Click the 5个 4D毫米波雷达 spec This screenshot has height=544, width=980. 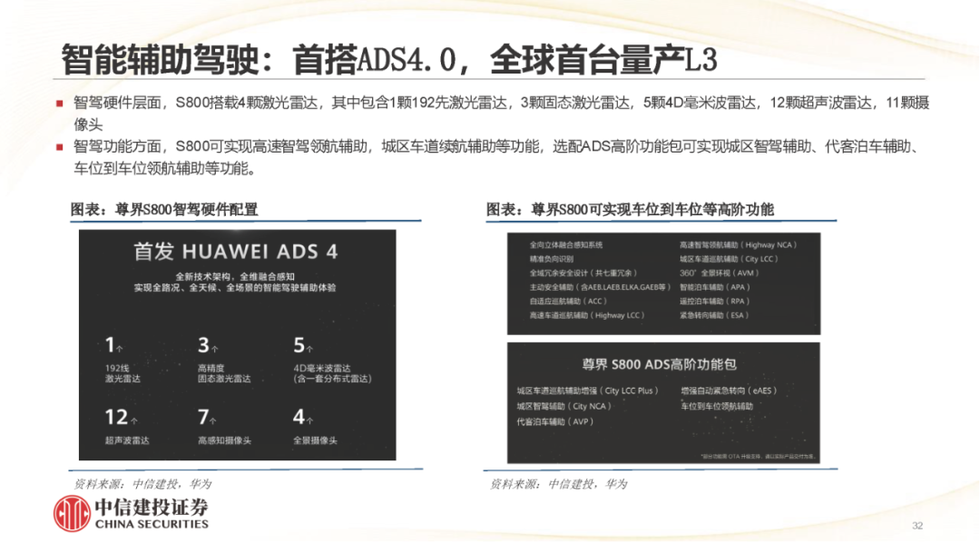pyautogui.click(x=332, y=360)
